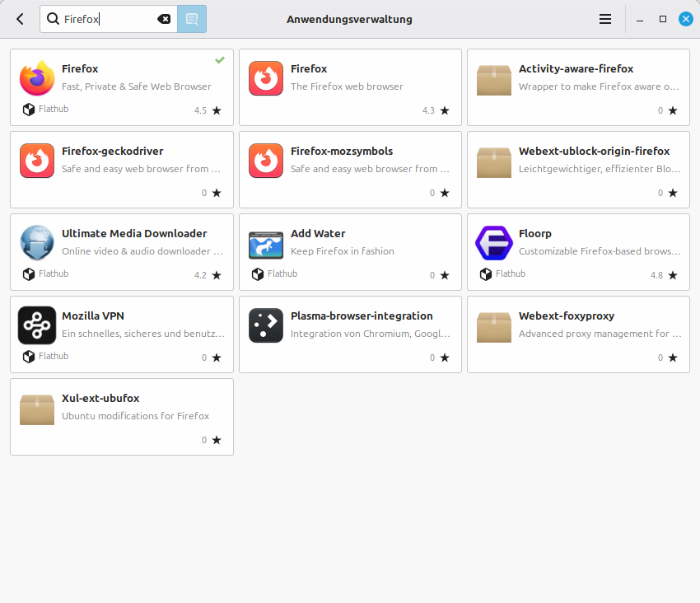Open the hamburger menu
The height and width of the screenshot is (603, 700).
point(605,19)
